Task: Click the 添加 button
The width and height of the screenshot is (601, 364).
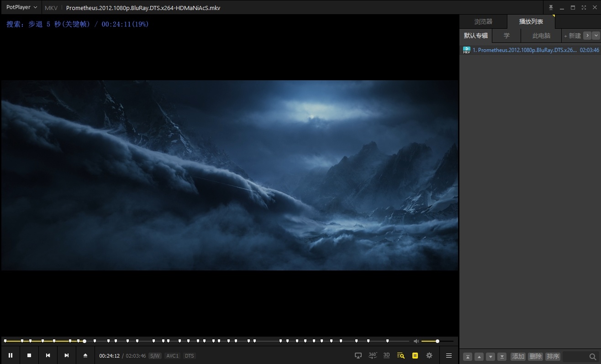Action: pyautogui.click(x=518, y=357)
